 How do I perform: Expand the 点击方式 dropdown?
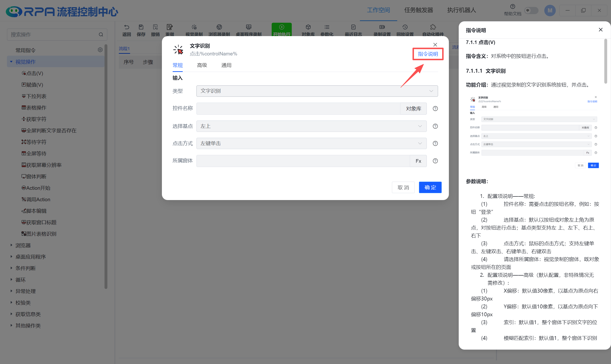click(311, 143)
